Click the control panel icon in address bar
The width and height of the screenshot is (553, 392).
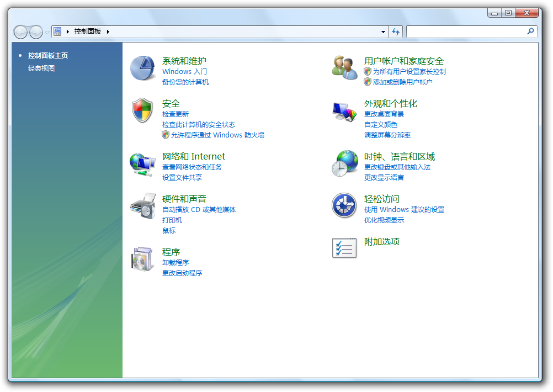(x=57, y=31)
